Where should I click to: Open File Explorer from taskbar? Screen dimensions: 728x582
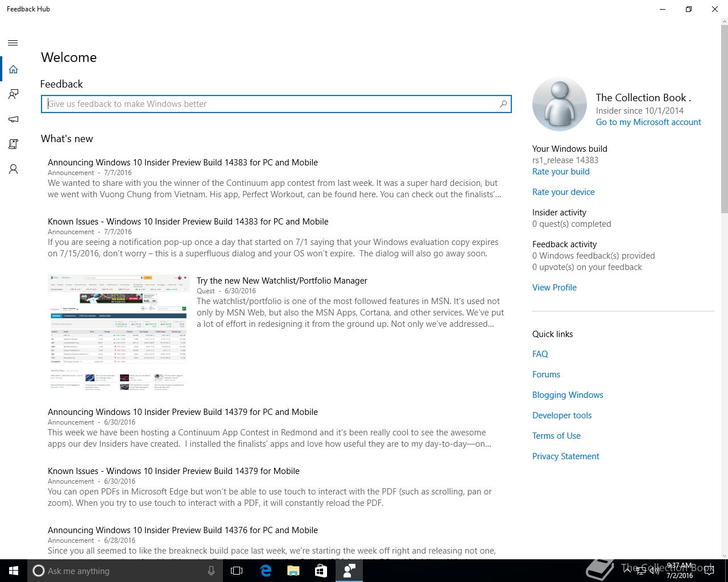point(293,571)
